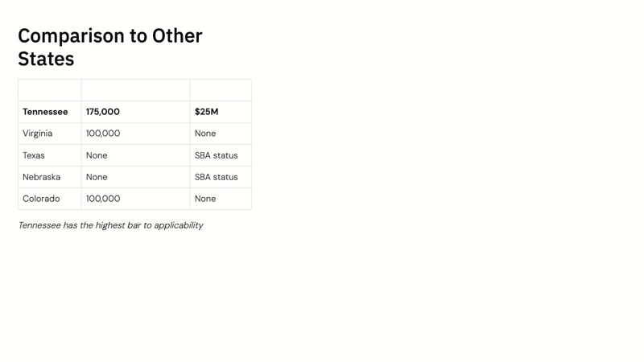Select the Texas table cell
This screenshot has height=362, width=644.
coord(34,155)
